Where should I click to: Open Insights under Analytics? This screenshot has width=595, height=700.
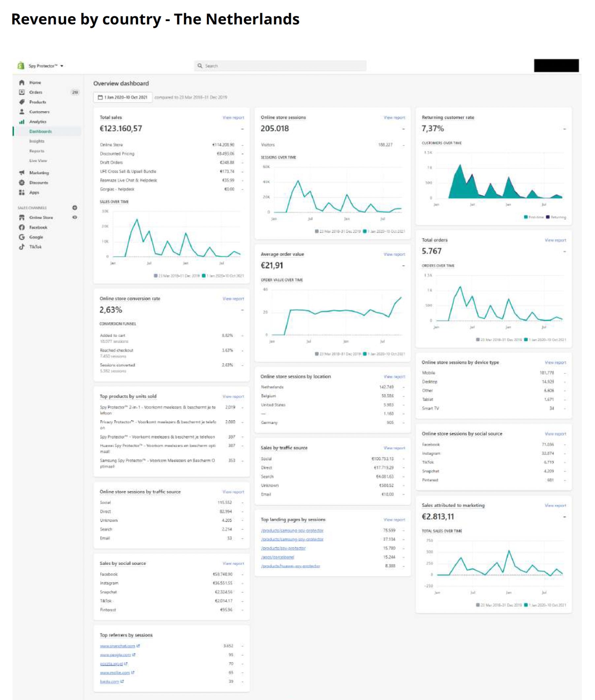37,141
